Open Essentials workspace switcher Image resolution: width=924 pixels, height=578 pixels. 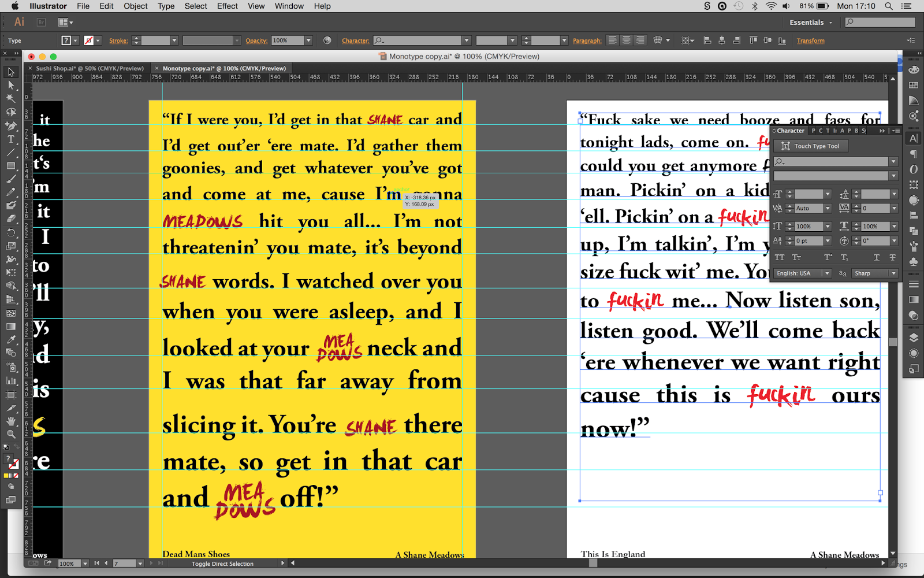(x=811, y=23)
